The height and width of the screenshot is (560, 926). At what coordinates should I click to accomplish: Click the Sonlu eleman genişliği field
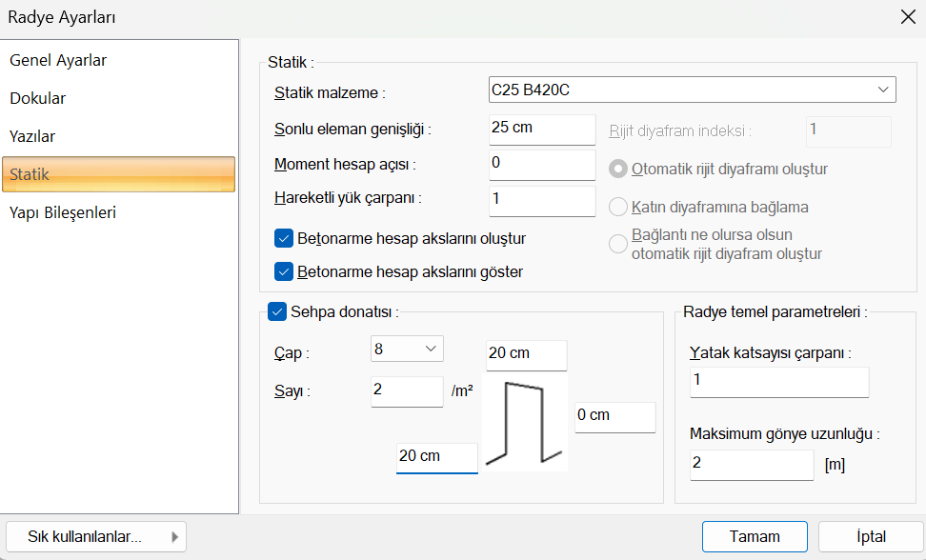tap(542, 128)
